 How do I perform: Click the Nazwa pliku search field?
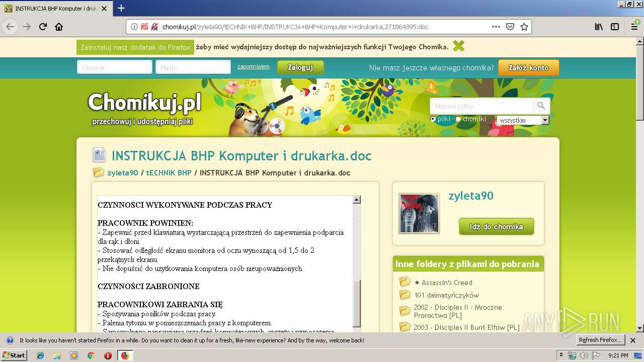[481, 106]
